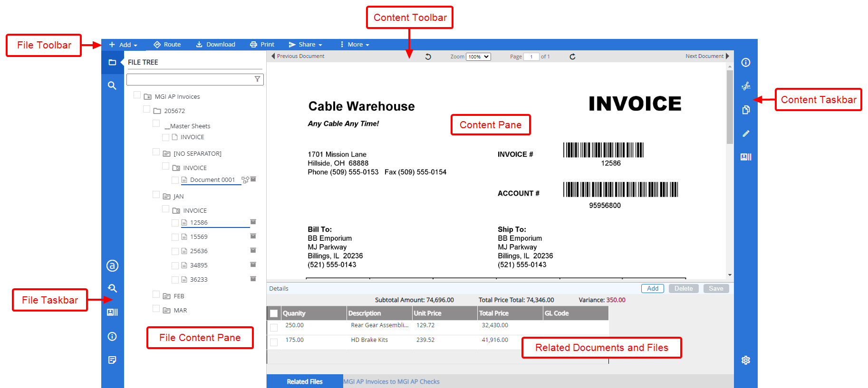Open the Zoom percentage dropdown
The width and height of the screenshot is (868, 388).
pos(478,57)
